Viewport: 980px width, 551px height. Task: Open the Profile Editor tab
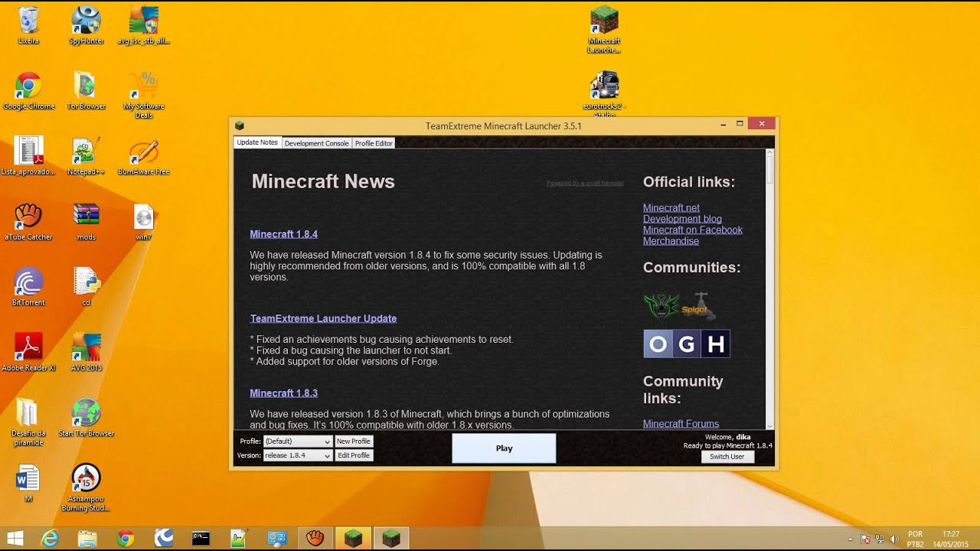tap(374, 143)
